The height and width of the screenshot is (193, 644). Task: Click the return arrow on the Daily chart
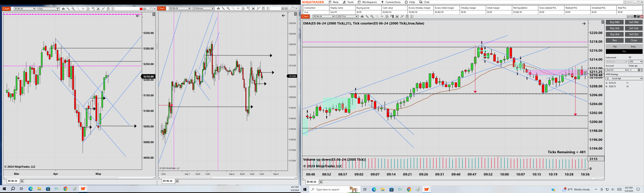[138, 16]
